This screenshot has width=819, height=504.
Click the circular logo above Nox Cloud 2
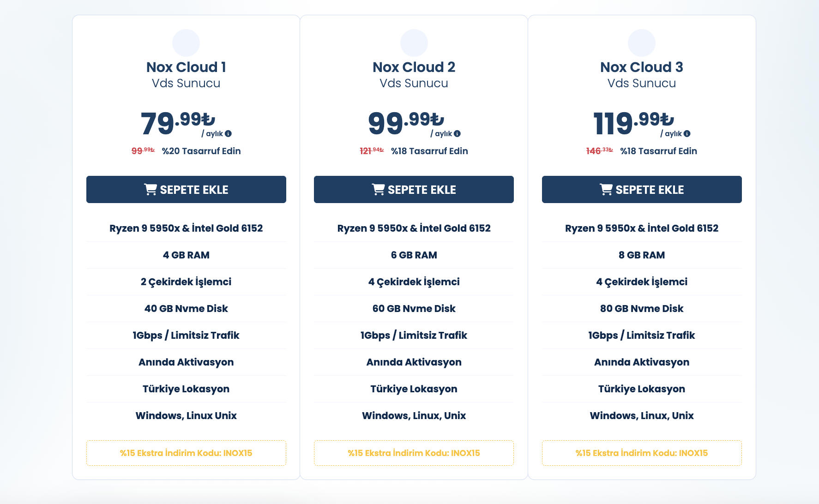(414, 43)
